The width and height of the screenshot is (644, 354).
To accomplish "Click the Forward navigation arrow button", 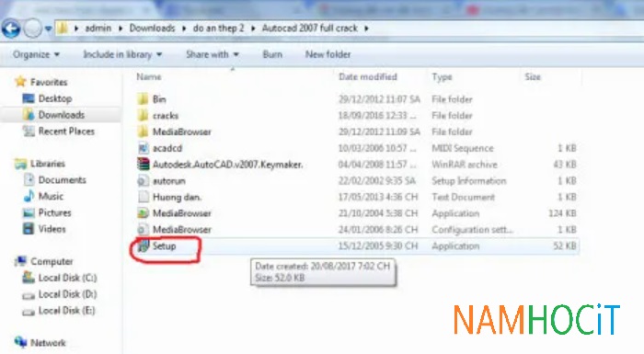I will pos(32,29).
